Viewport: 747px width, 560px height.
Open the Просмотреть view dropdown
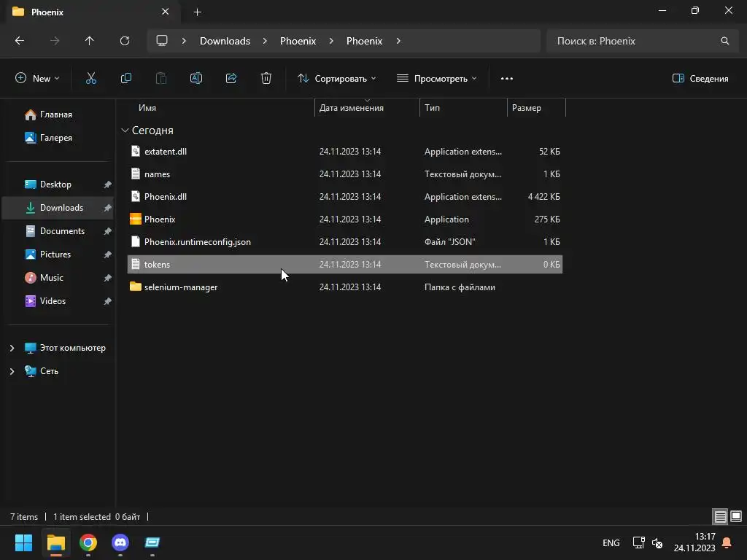tap(437, 79)
